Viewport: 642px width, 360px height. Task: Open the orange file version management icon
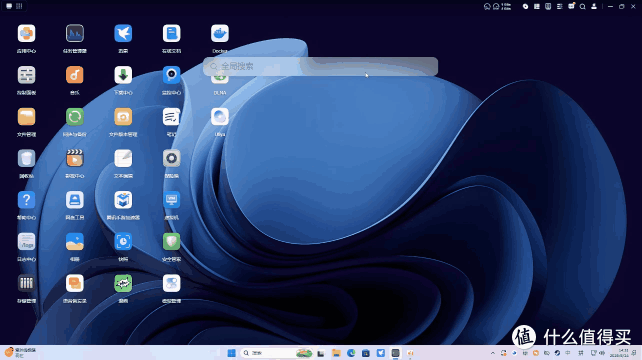point(123,117)
